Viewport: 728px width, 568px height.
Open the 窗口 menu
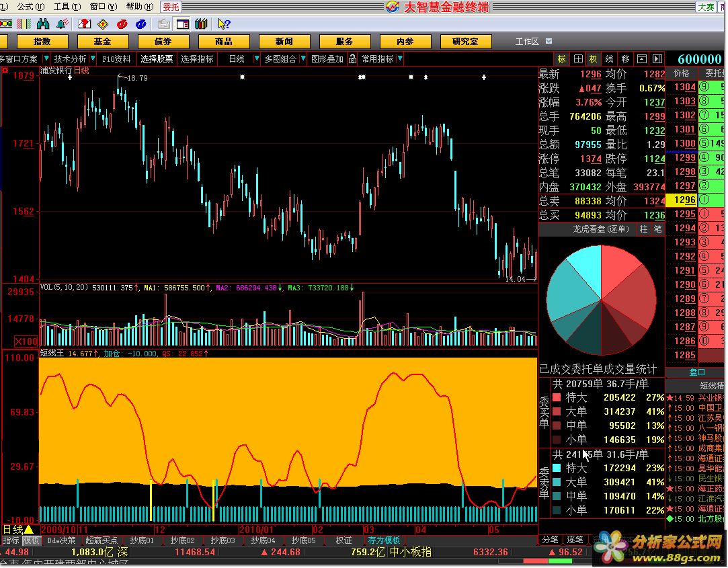(103, 7)
